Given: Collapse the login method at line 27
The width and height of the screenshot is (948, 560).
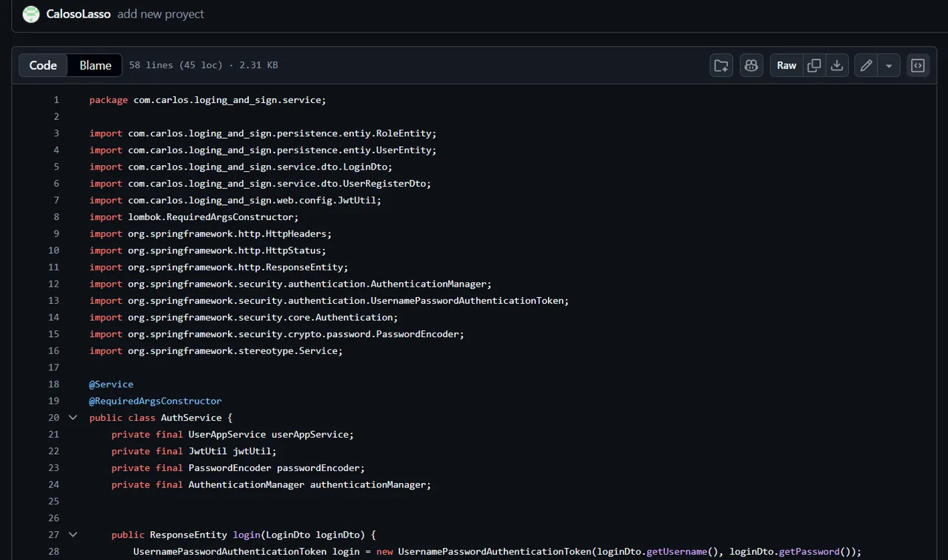Looking at the screenshot, I should [x=73, y=535].
